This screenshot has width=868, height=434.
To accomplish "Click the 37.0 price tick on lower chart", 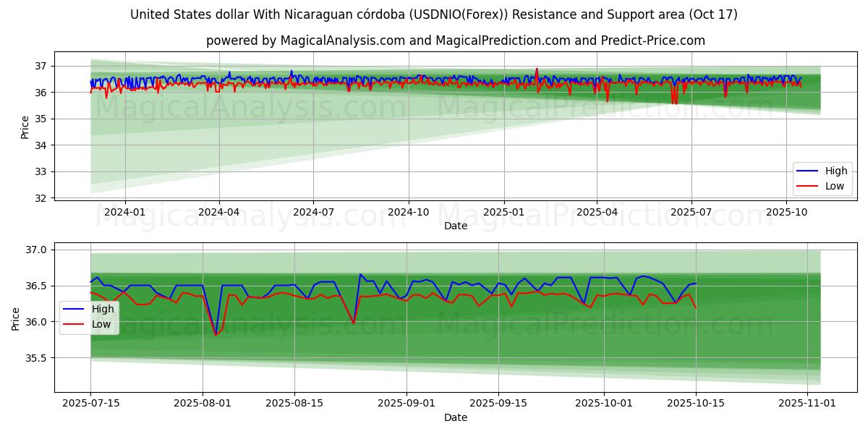I will (x=36, y=250).
